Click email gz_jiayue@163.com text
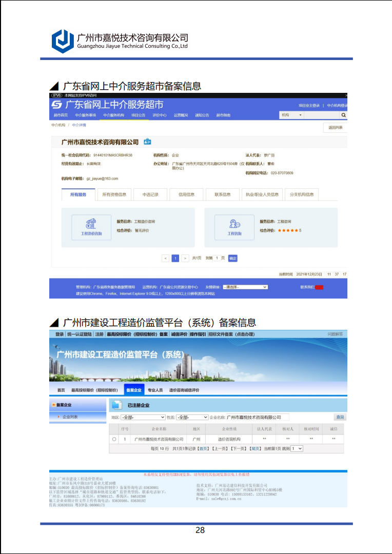 click(x=102, y=179)
